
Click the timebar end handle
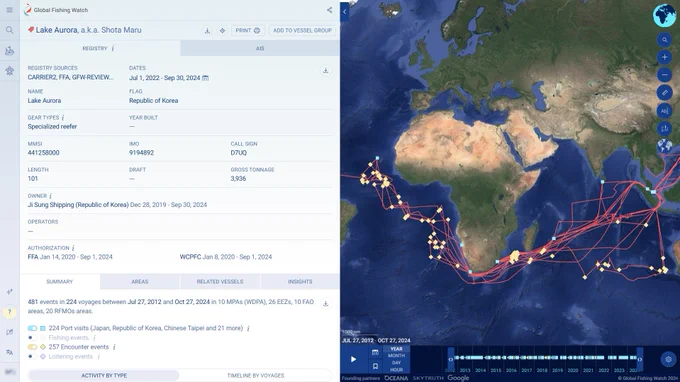pos(640,359)
